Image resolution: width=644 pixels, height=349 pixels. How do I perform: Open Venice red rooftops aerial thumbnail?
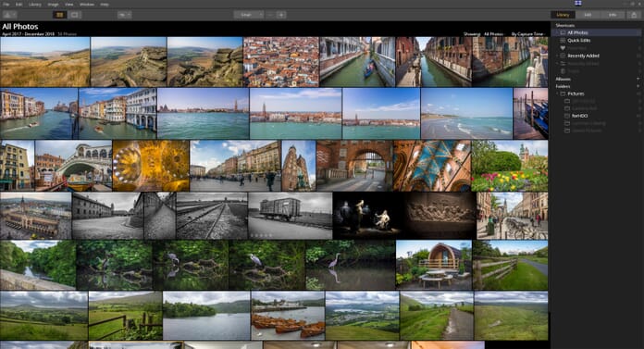pyautogui.click(x=281, y=62)
